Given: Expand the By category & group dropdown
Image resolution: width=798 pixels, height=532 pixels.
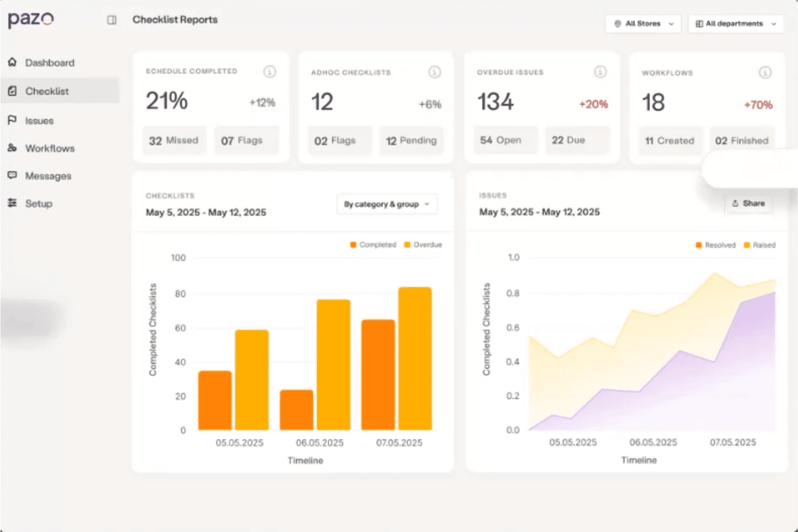Looking at the screenshot, I should tap(387, 204).
